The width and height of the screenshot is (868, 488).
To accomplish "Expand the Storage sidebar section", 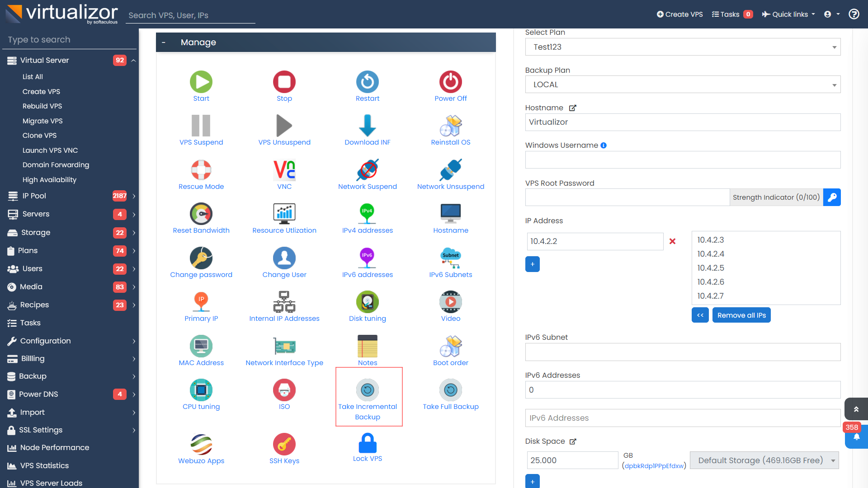I will 134,233.
